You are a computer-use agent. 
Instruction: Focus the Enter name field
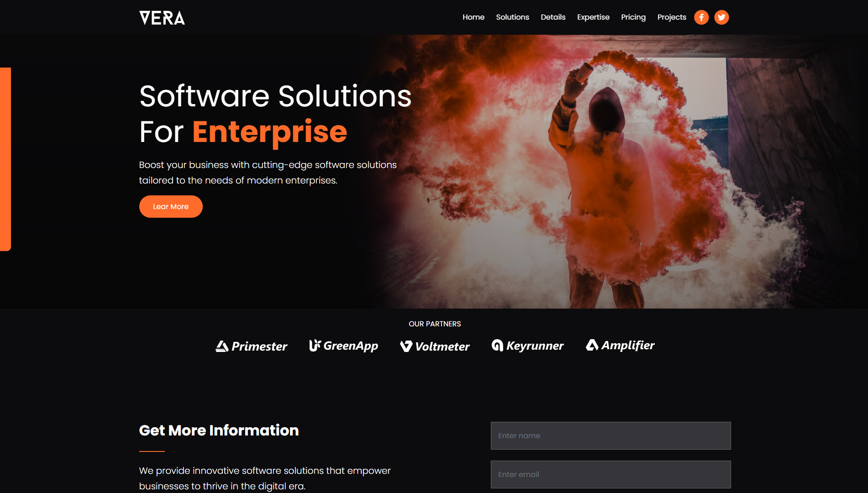[x=610, y=435]
